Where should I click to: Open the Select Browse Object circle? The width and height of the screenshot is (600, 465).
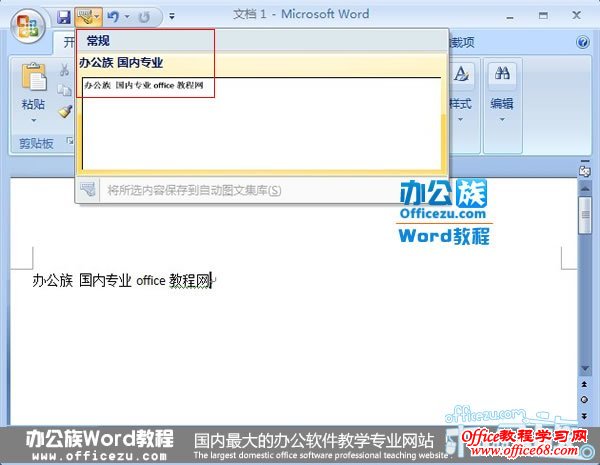point(584,400)
